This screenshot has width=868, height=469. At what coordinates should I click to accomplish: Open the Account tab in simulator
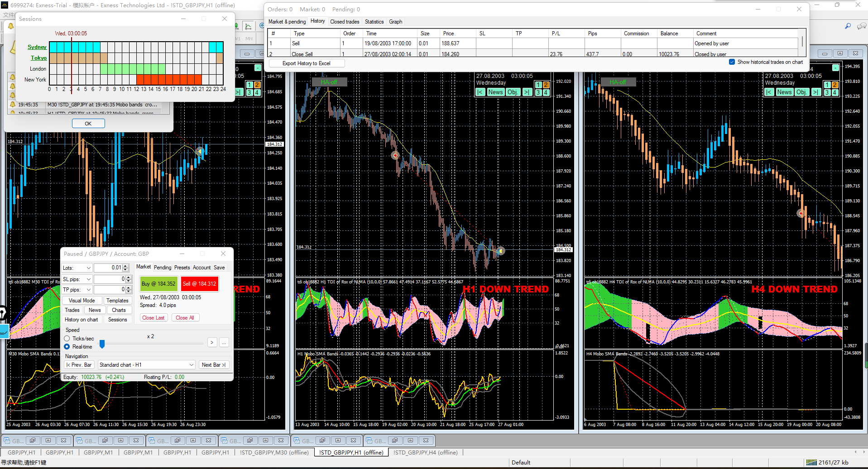(202, 268)
